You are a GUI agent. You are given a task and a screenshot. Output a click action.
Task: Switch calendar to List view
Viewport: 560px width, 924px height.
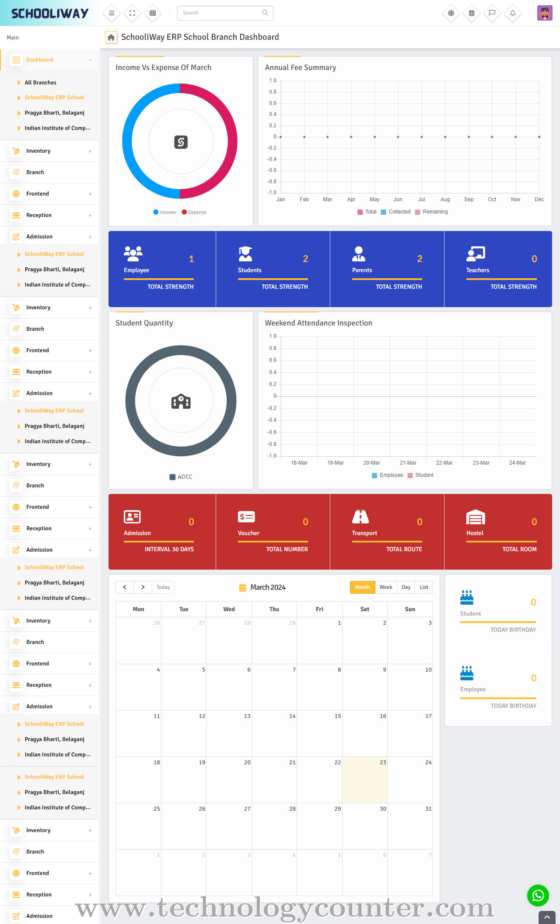(424, 587)
